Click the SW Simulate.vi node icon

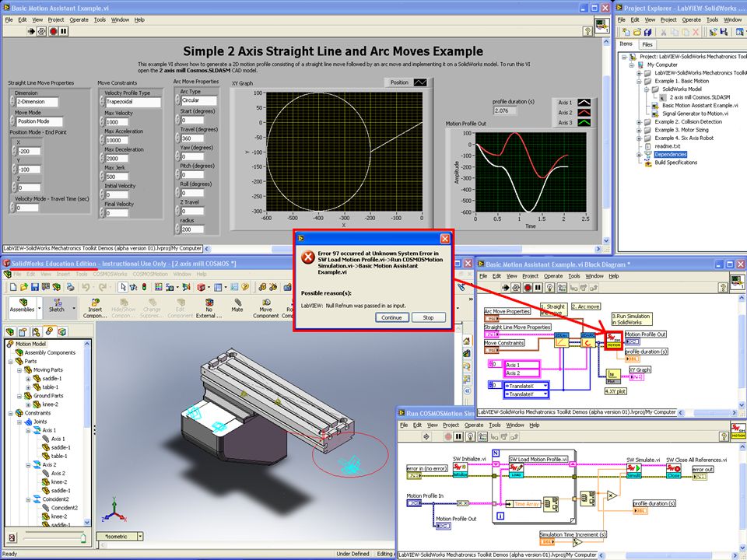tap(634, 471)
